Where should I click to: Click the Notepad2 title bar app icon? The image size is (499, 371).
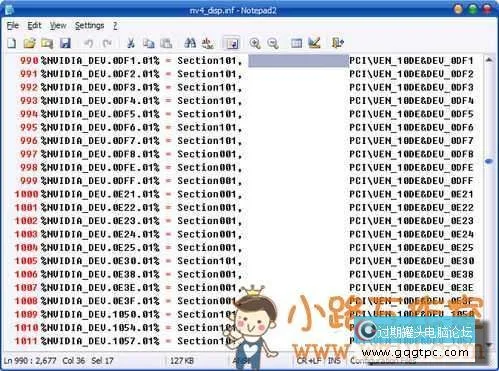coord(9,10)
